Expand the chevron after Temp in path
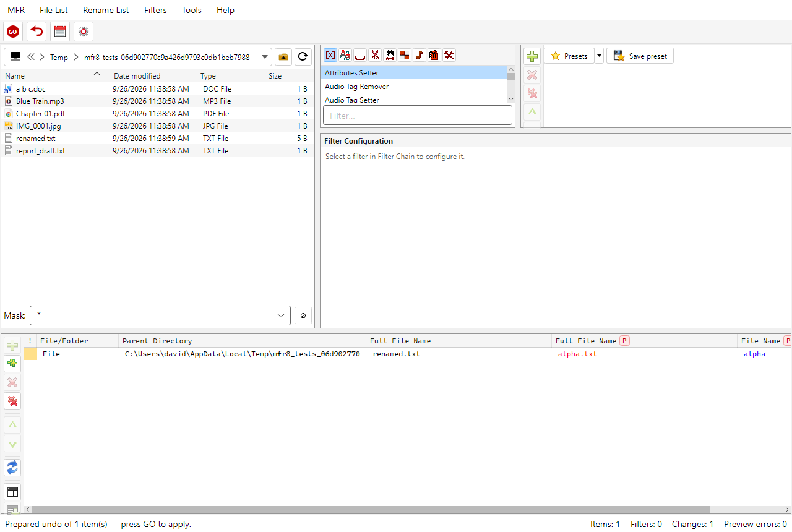 click(76, 57)
